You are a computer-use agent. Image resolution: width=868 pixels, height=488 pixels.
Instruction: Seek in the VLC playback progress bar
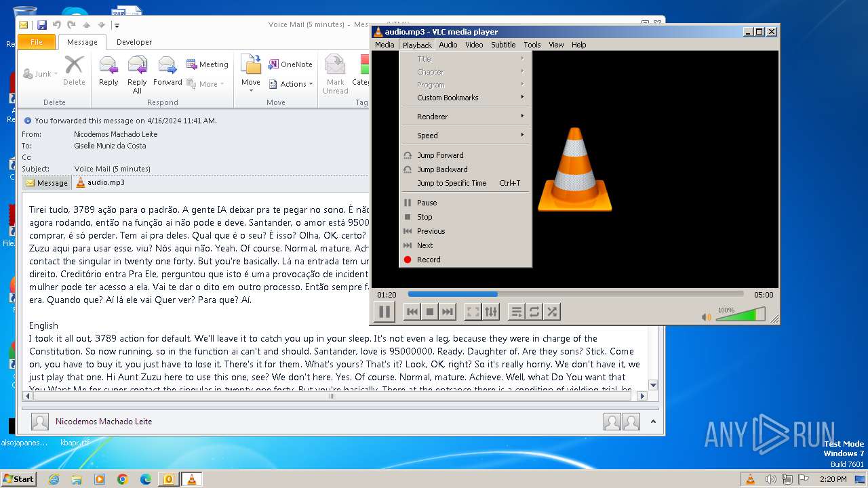coord(576,294)
